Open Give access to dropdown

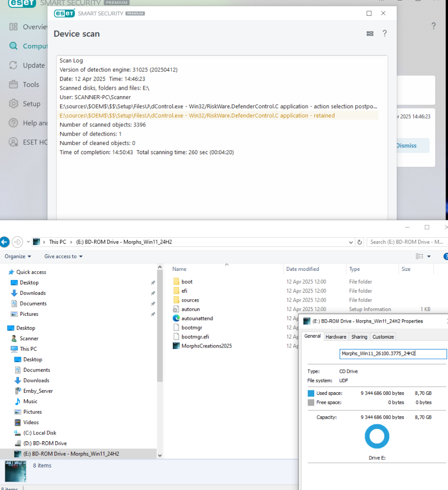pos(63,256)
